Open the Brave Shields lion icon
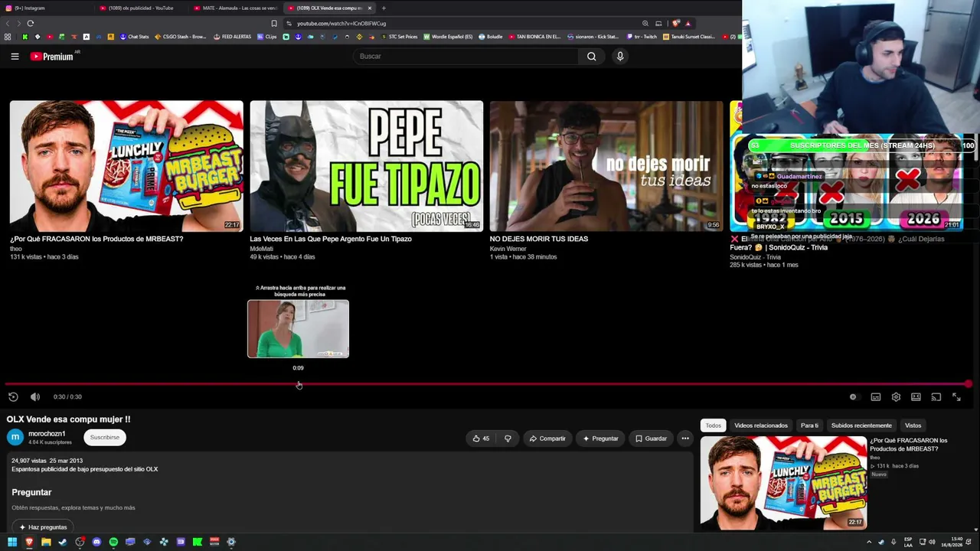This screenshot has width=980, height=551. coord(675,23)
